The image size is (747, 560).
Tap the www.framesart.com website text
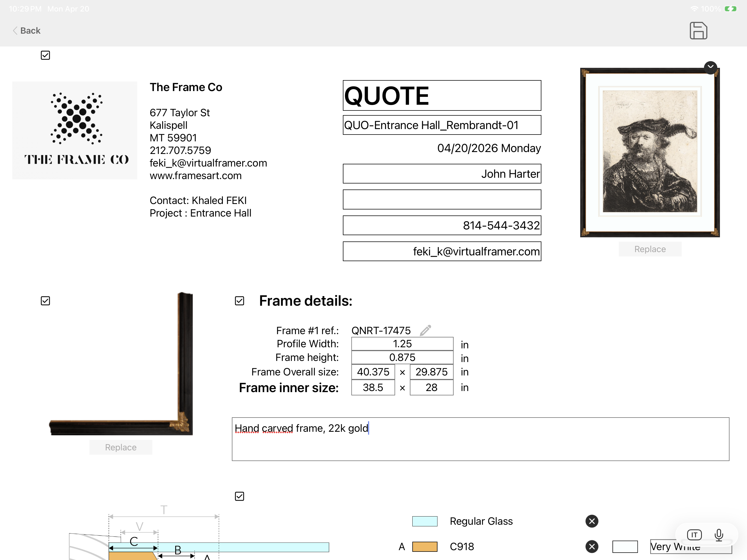tap(195, 176)
